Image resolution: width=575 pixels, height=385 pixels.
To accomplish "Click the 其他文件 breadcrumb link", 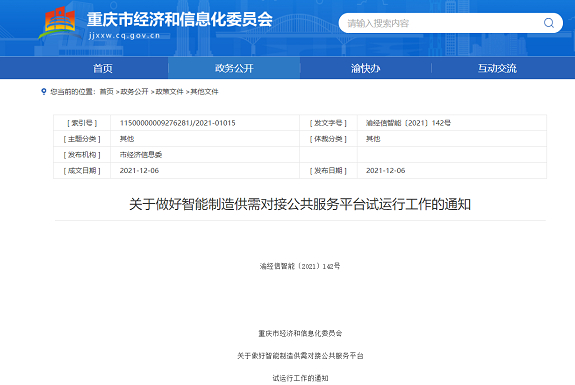I will [x=204, y=92].
